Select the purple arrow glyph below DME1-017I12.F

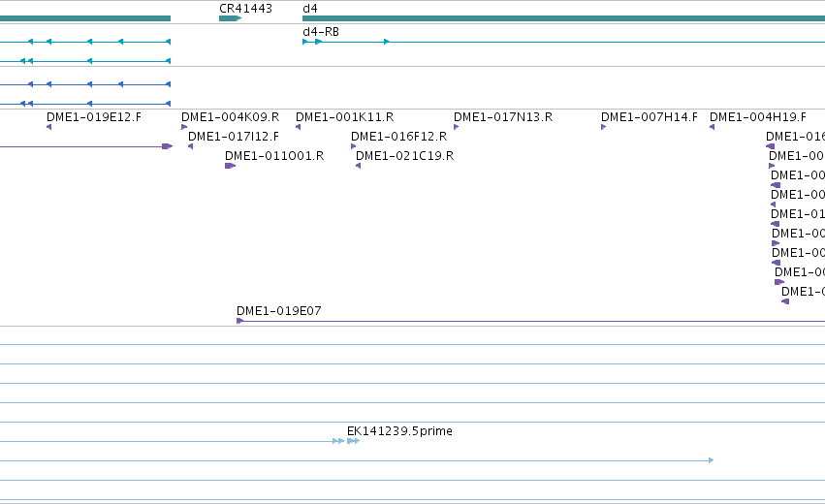[190, 146]
